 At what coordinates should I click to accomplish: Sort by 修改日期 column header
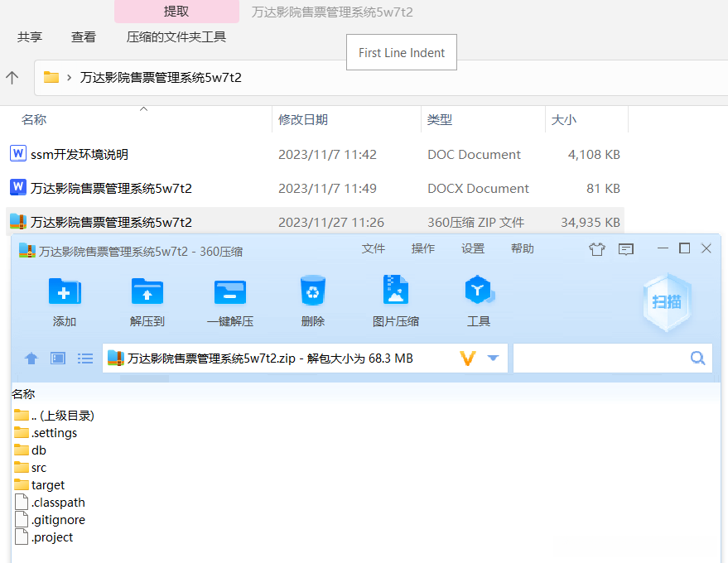coord(303,120)
